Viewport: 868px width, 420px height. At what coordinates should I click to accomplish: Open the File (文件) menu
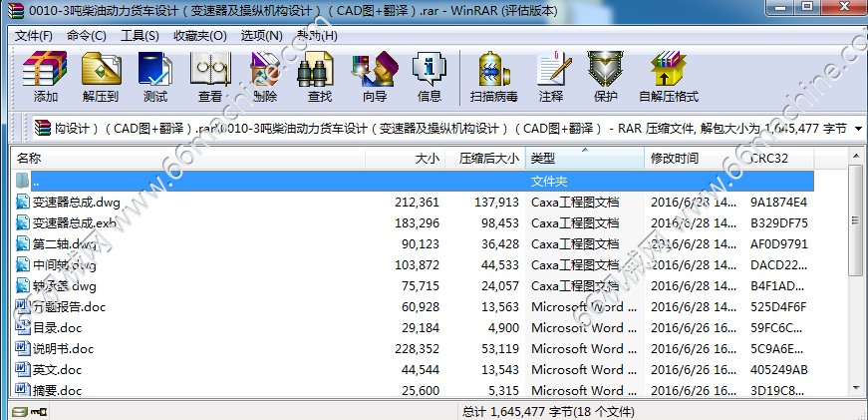[33, 36]
